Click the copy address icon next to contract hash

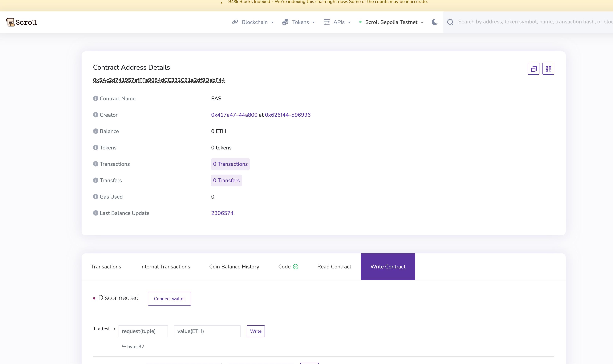pos(533,69)
